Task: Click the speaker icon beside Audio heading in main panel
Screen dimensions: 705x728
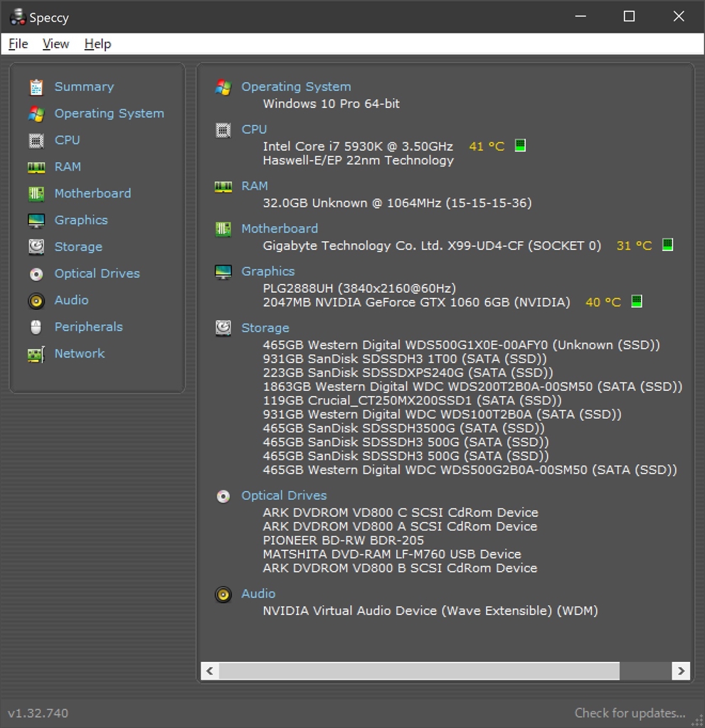Action: coord(223,594)
